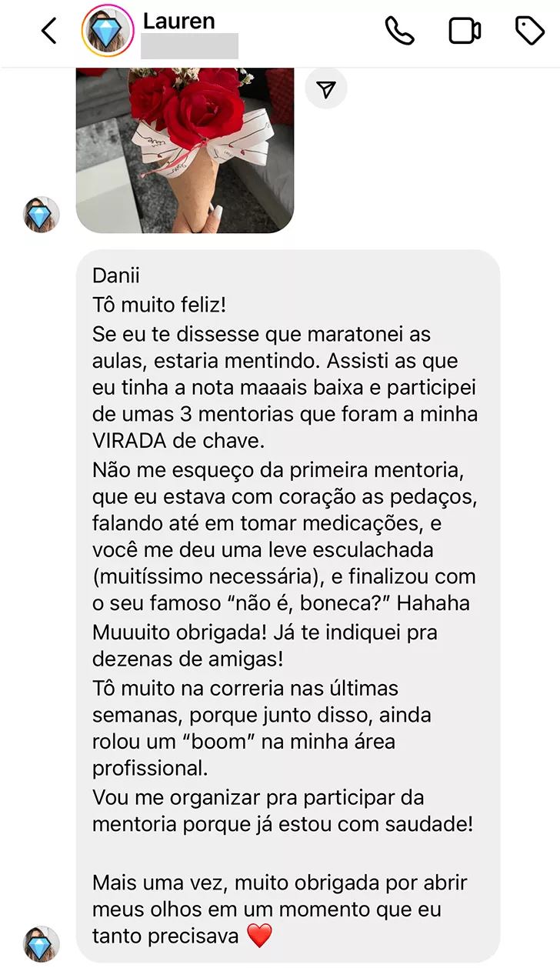The width and height of the screenshot is (560, 968).
Task: Tap the word "profissional." in the message
Action: click(150, 769)
